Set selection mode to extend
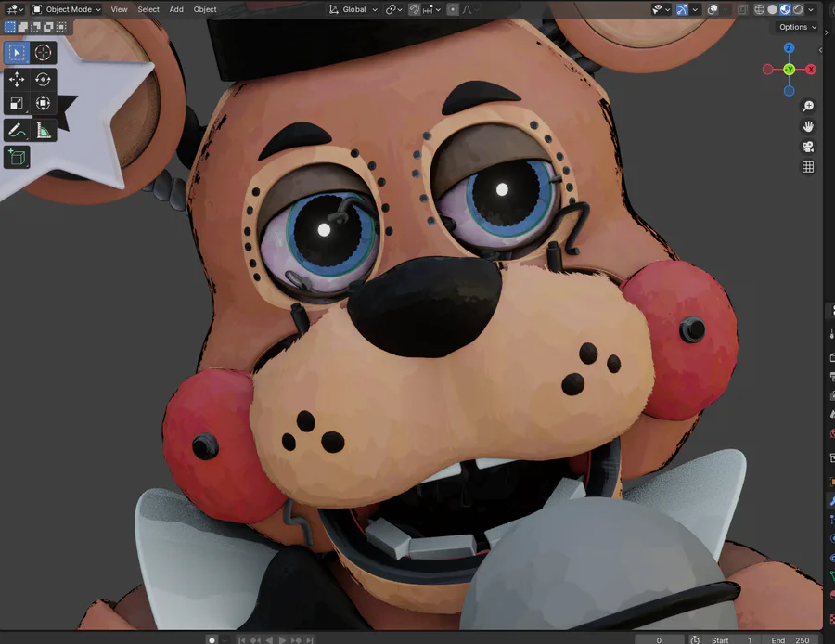This screenshot has width=835, height=644. click(23, 27)
